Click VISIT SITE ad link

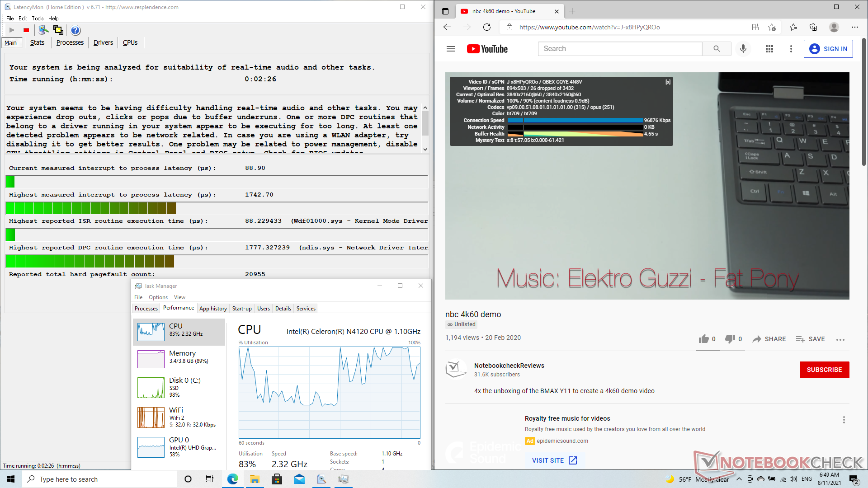[x=554, y=460]
